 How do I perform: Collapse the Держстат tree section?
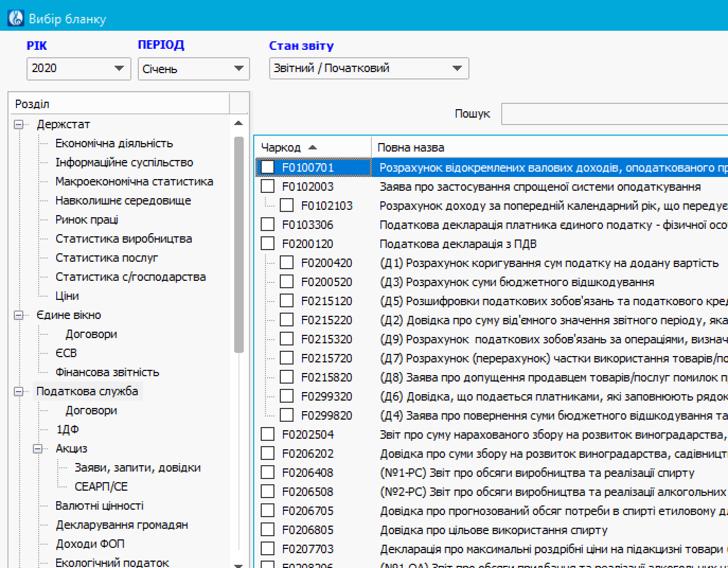pyautogui.click(x=19, y=125)
